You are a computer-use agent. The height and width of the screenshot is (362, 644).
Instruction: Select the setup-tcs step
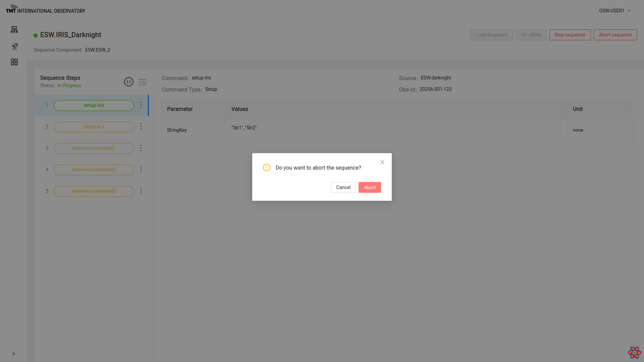tap(94, 127)
